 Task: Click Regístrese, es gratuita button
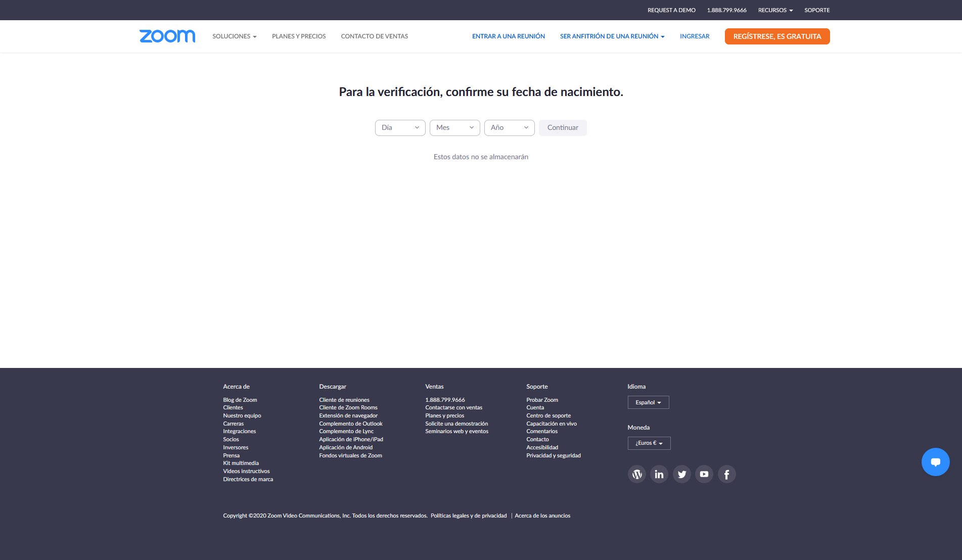[777, 36]
